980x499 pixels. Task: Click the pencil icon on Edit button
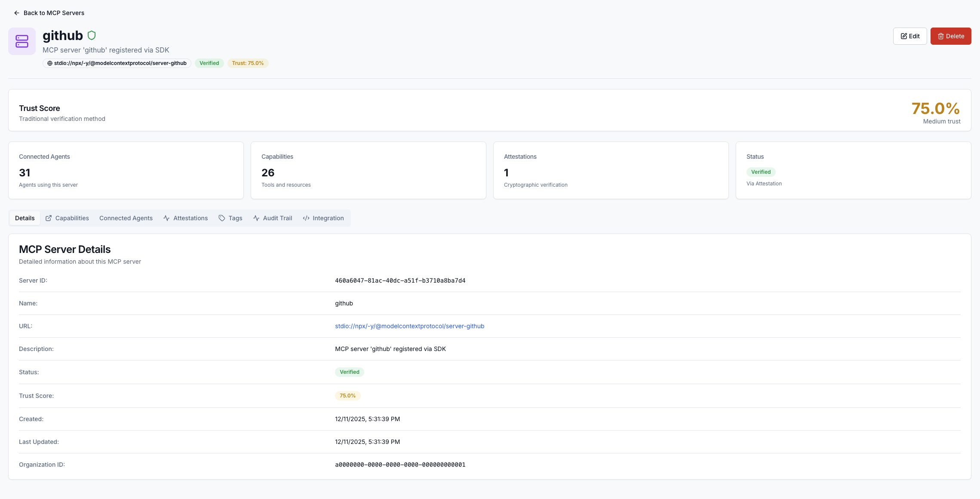click(904, 36)
